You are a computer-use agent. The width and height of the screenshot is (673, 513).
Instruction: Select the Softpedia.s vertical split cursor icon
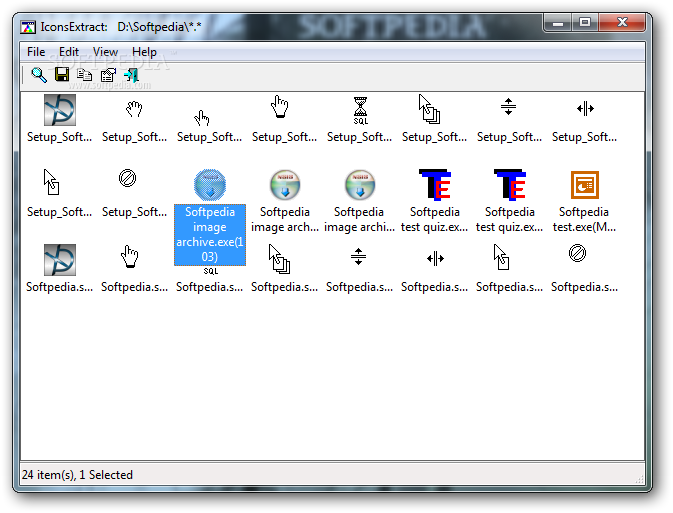point(358,257)
